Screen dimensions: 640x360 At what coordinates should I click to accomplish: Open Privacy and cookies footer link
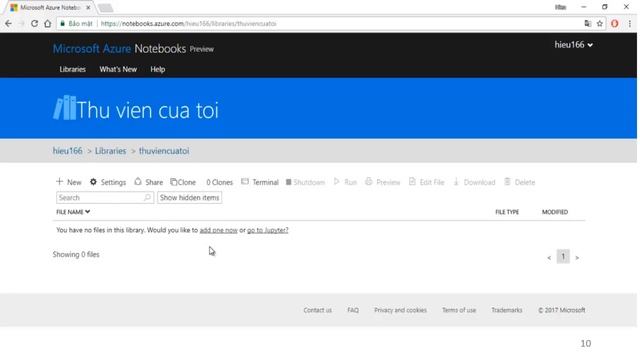pos(400,310)
